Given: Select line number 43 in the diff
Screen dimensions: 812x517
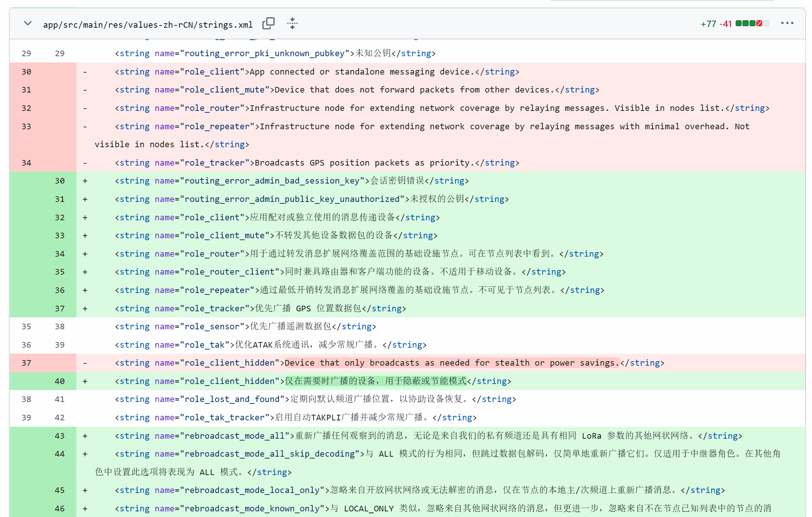Looking at the screenshot, I should point(60,436).
